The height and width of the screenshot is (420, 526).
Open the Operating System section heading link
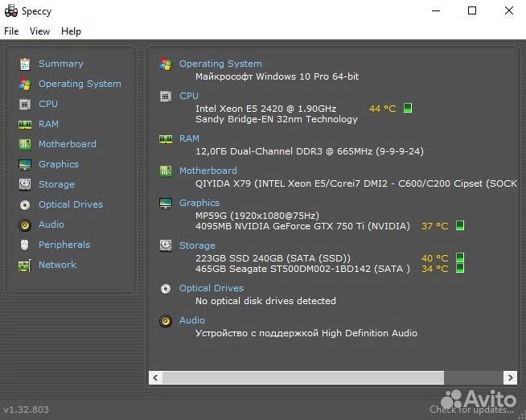click(220, 64)
